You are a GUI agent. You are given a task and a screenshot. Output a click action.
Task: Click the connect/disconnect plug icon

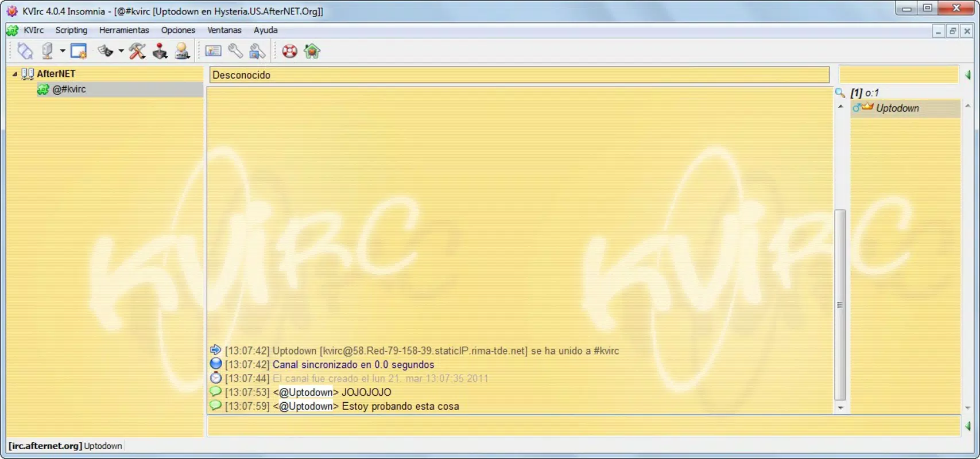pyautogui.click(x=25, y=51)
